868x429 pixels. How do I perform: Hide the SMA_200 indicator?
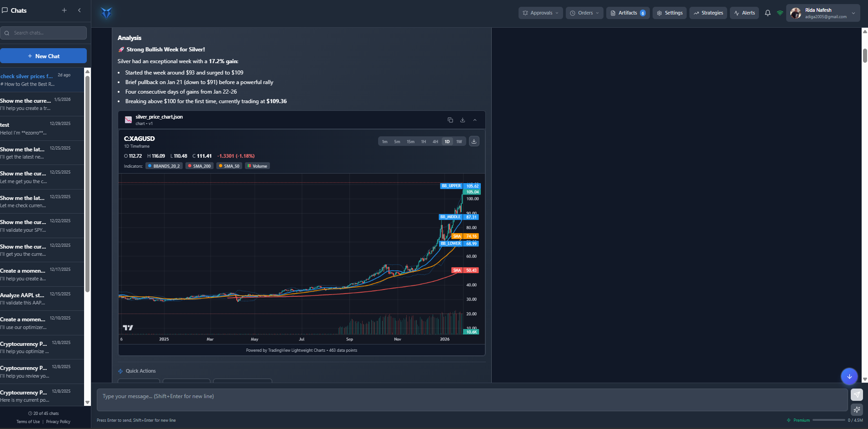point(199,165)
